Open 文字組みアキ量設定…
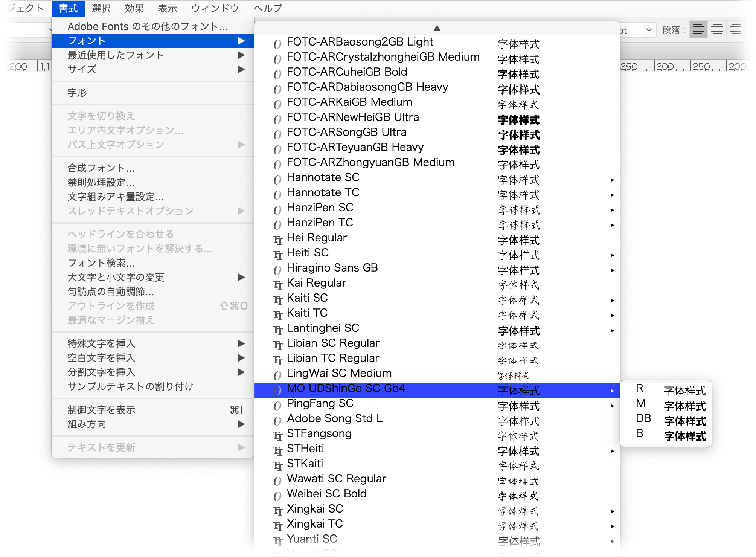Image resolution: width=756 pixels, height=557 pixels. [152, 197]
